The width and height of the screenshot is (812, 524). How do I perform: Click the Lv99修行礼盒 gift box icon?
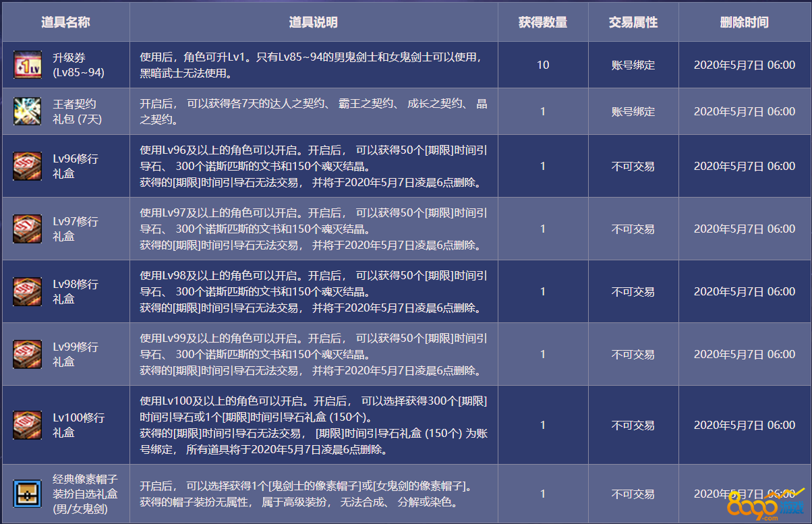28,354
